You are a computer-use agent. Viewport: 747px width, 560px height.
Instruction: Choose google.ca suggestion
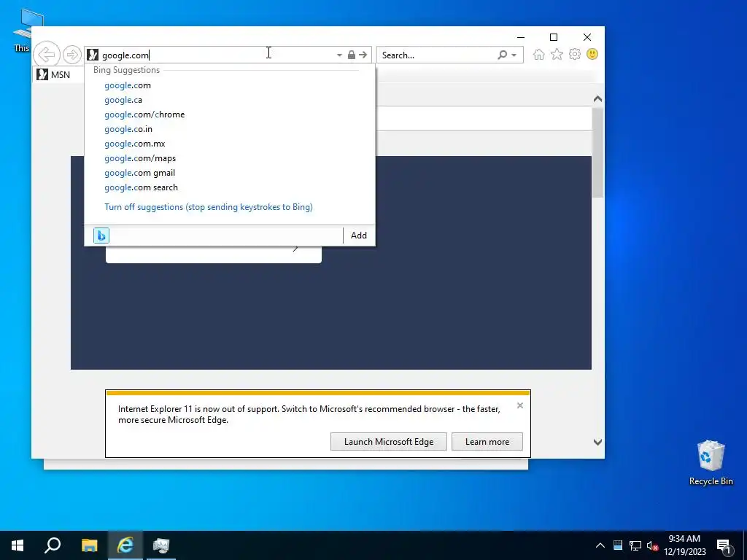123,100
